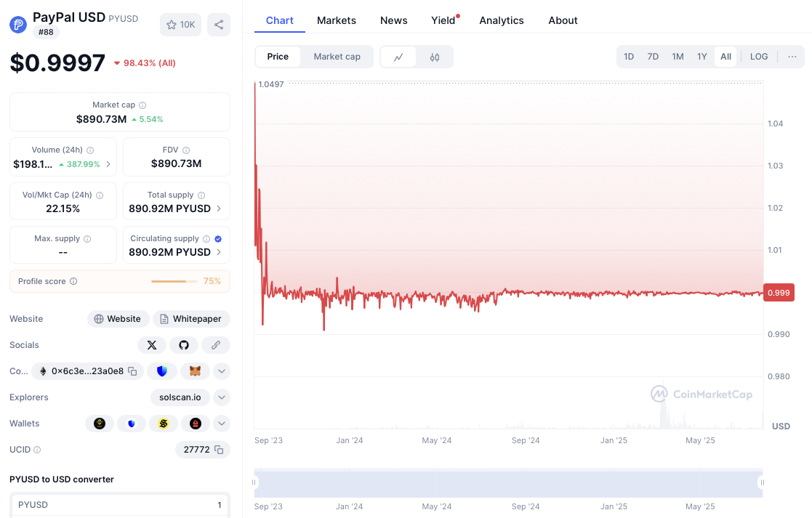Open Circulating supply details chevron
812x518 pixels.
(219, 252)
